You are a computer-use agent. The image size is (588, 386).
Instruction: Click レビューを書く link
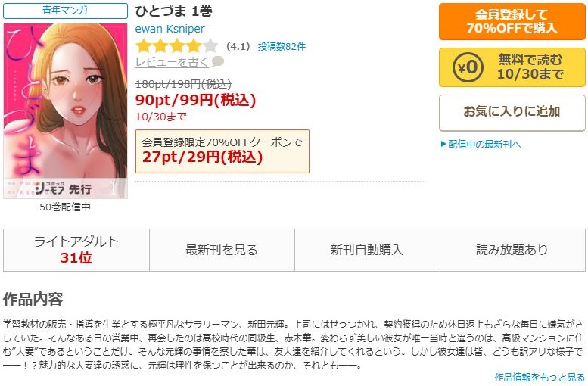click(172, 62)
